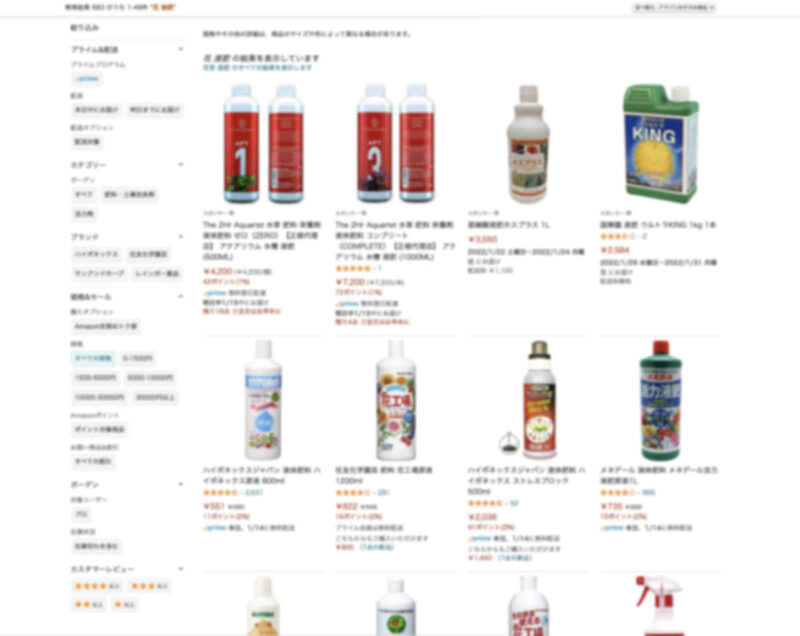Select the highlighted all-prices price chip
Screen dimensions: 800x636
tap(93, 358)
